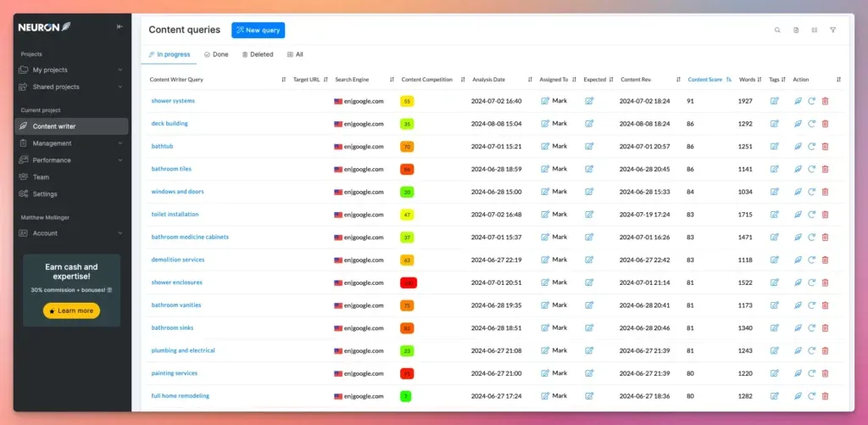Open the toilet installation query link
Viewport: 868px width, 425px height.
point(175,215)
